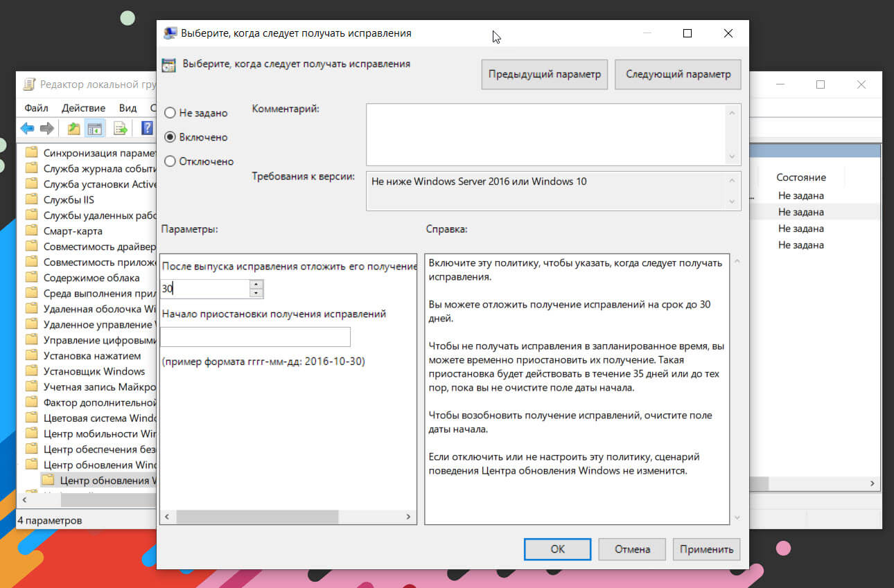Click the Group Policy Editor scroll title icon

coord(29,84)
